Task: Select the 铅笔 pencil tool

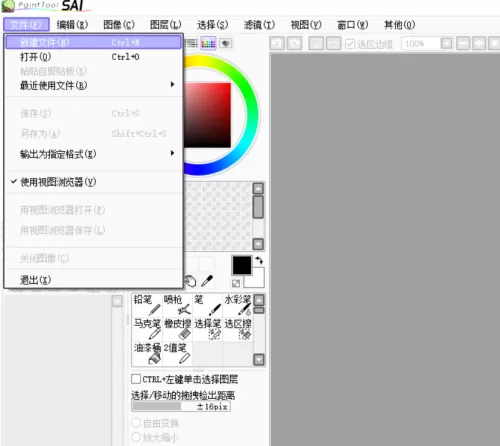Action: click(x=147, y=305)
